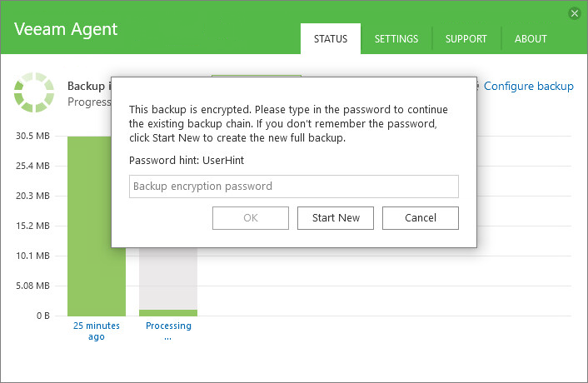Click the Veeam Agent title text
The image size is (588, 383).
(66, 29)
